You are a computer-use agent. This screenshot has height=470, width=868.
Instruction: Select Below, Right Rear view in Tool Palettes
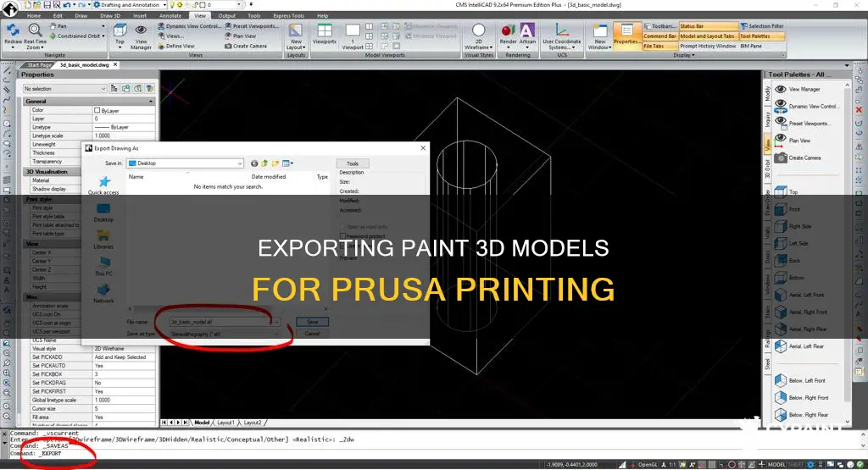802,415
